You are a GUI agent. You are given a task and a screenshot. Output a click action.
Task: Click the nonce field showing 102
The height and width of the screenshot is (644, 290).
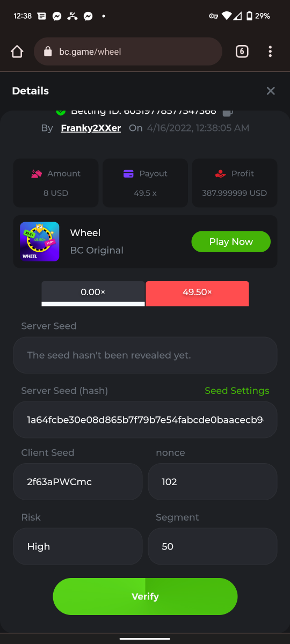(213, 482)
